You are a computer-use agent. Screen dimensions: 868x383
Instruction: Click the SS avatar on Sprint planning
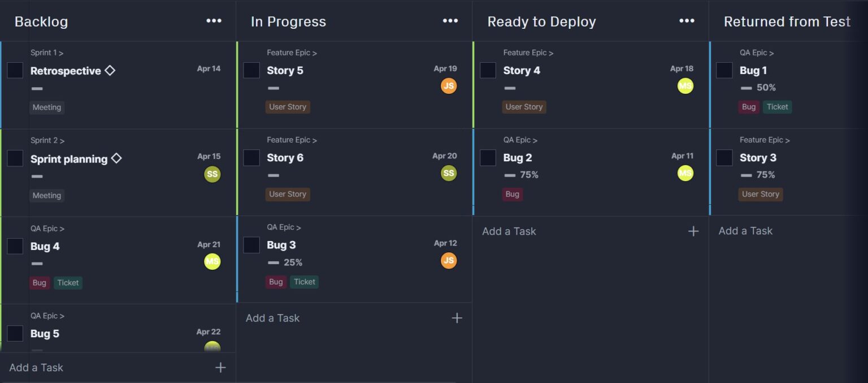point(212,174)
